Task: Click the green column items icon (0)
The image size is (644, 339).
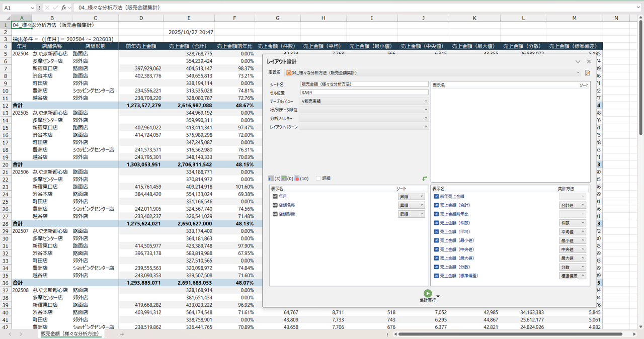Action: pyautogui.click(x=284, y=179)
